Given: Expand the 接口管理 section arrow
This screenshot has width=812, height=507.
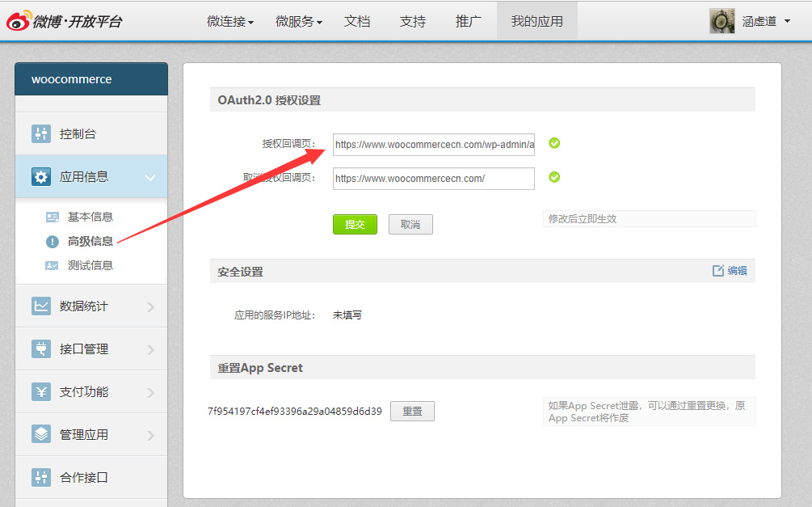Looking at the screenshot, I should [151, 350].
